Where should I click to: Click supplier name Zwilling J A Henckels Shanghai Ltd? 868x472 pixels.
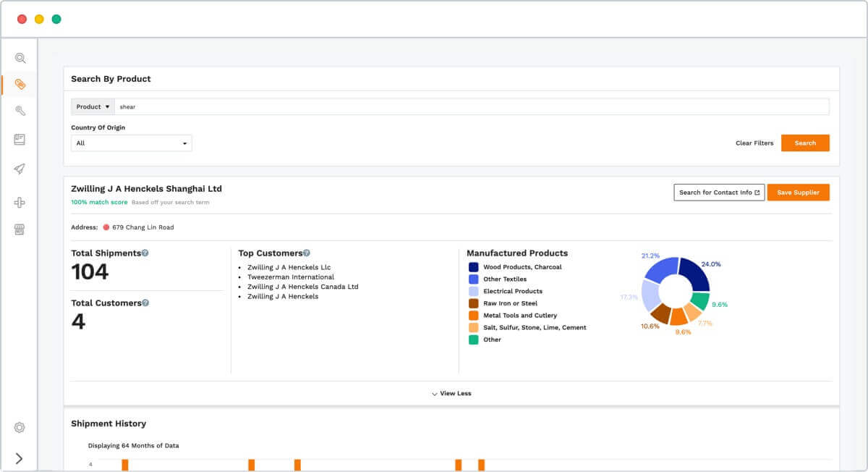pyautogui.click(x=146, y=189)
